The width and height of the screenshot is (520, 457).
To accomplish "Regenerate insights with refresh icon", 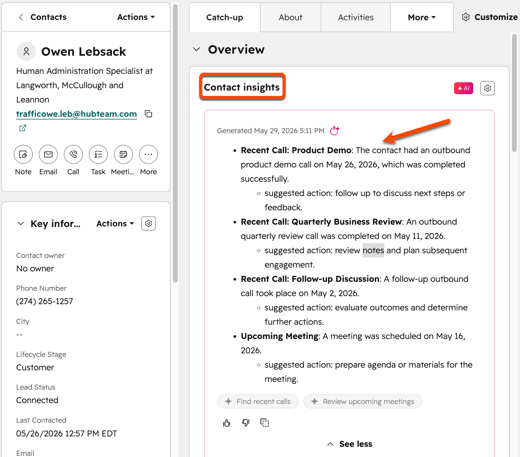I will [x=334, y=131].
